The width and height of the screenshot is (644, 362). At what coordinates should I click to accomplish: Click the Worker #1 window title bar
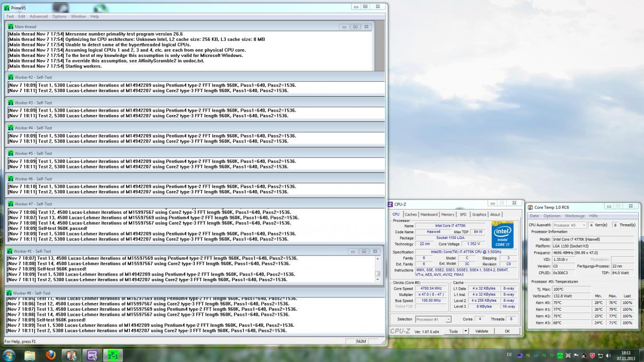click(194, 251)
